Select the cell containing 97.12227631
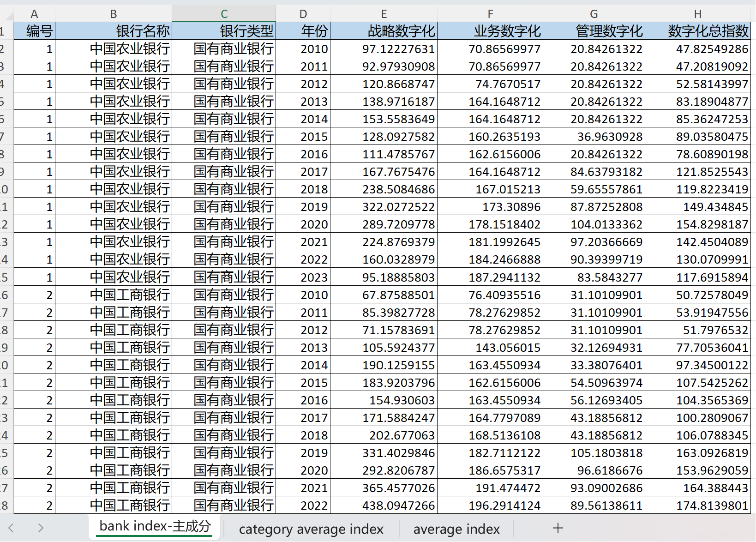756x542 pixels. coord(384,48)
